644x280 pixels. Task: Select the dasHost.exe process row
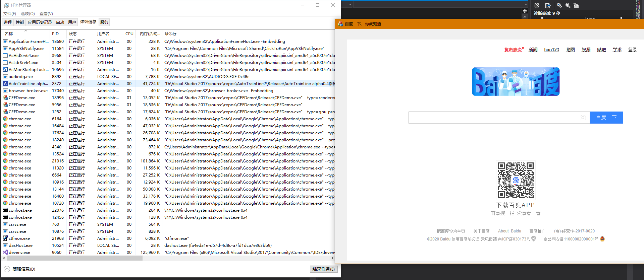pyautogui.click(x=168, y=245)
